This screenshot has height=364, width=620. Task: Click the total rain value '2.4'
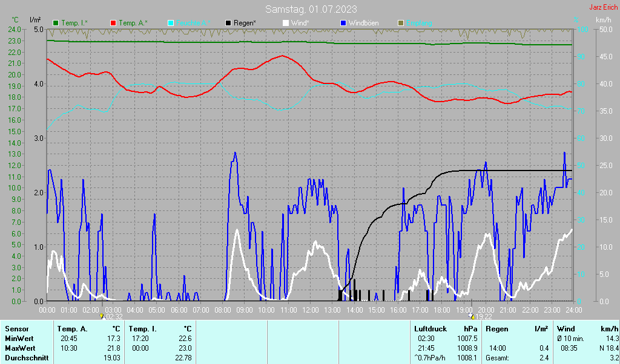point(544,358)
